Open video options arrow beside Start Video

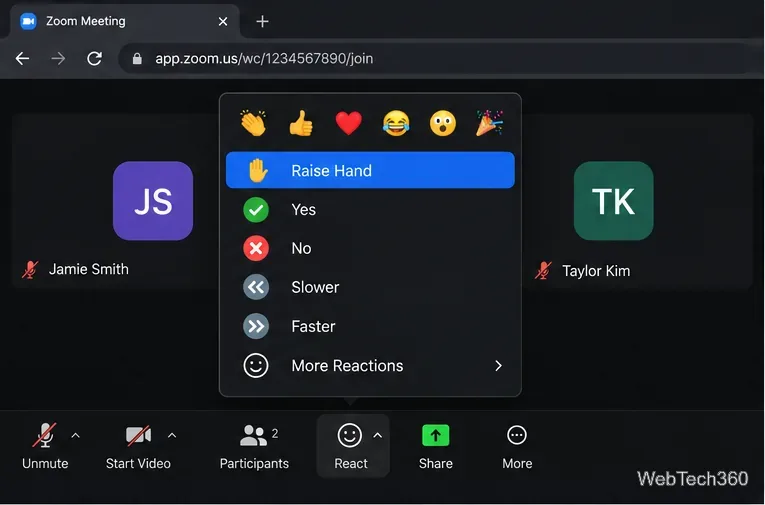[x=172, y=435]
